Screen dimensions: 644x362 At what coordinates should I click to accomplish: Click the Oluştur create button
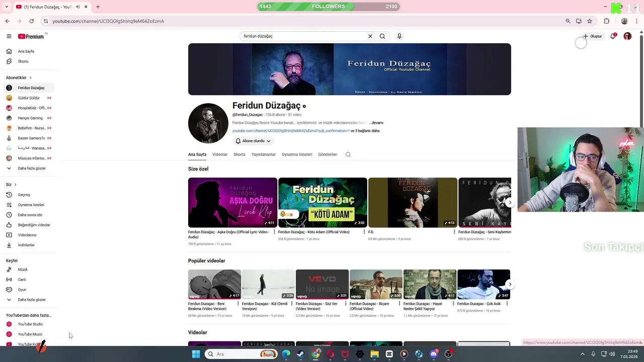593,36
